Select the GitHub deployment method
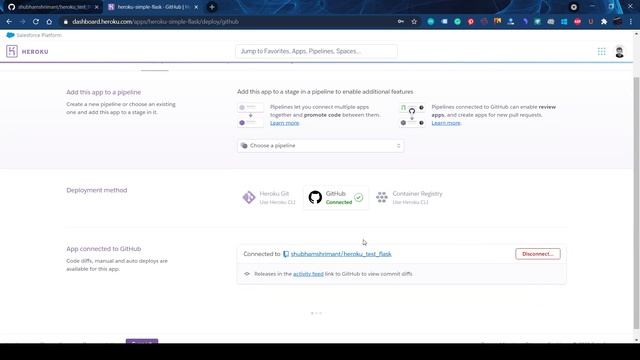This screenshot has width=640, height=360. [336, 198]
